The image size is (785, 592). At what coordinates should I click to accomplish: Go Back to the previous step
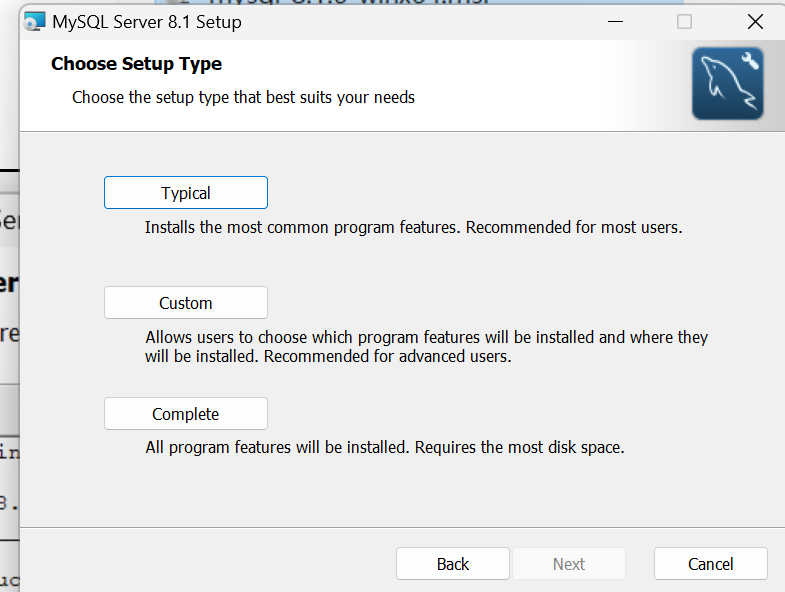(x=453, y=564)
